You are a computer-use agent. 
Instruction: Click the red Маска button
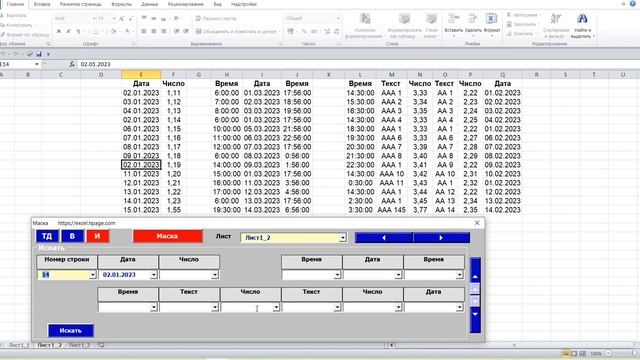coord(167,236)
